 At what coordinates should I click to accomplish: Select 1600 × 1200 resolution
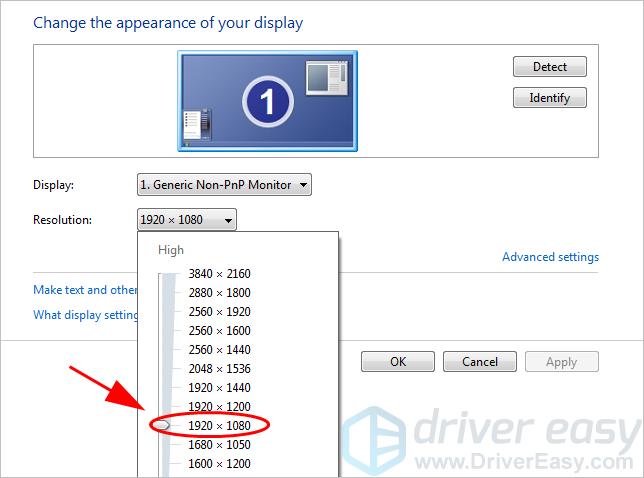[x=219, y=464]
